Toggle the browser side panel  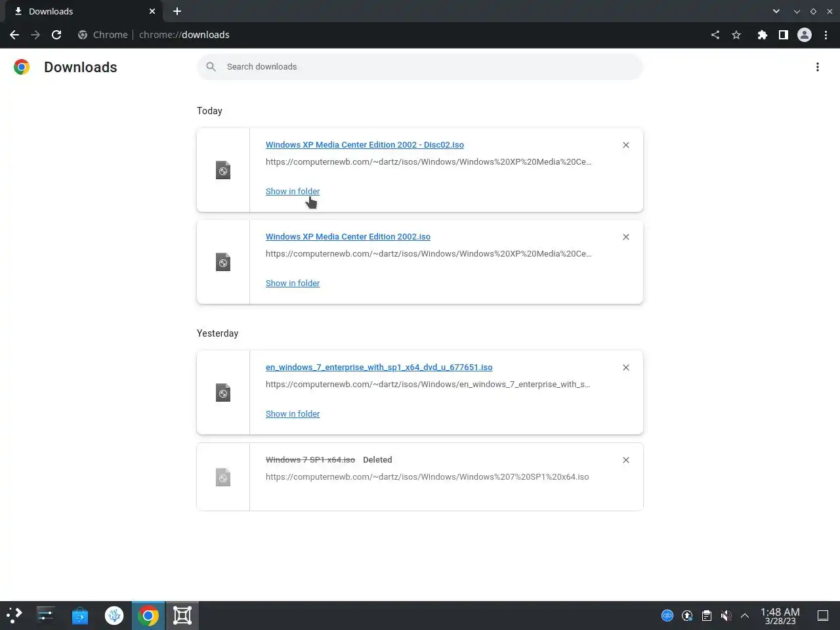click(x=783, y=35)
